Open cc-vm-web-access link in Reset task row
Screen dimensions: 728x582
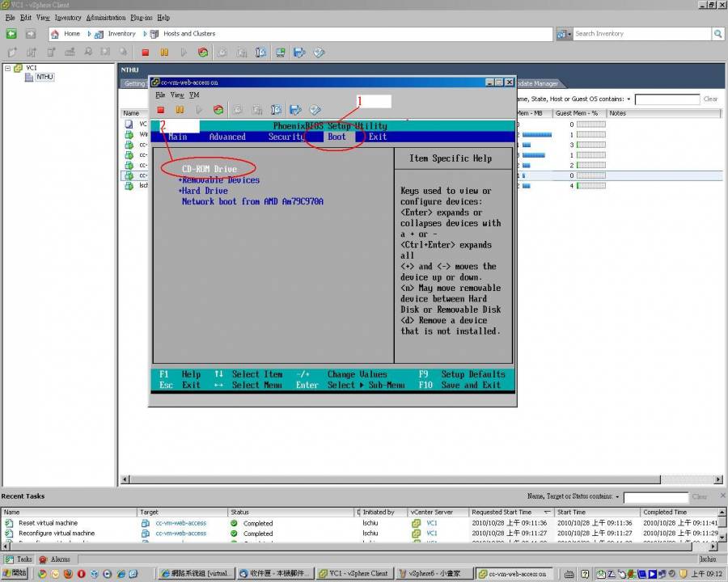(x=181, y=523)
